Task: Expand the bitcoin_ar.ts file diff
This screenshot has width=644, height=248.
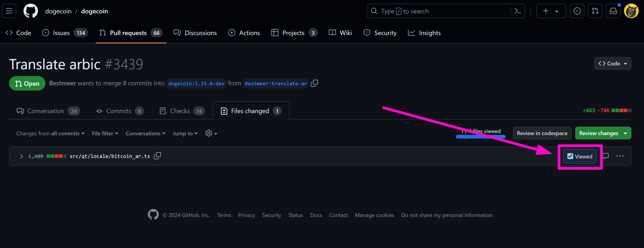Action: tap(21, 156)
